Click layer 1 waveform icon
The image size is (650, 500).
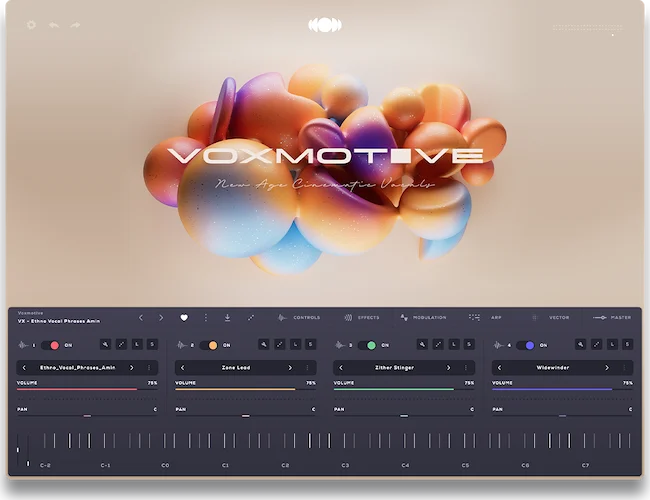click(23, 345)
